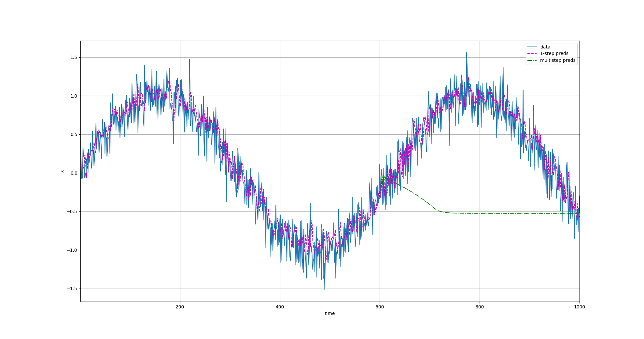
Task: Click the 'x' y-axis label
Action: pos(62,171)
